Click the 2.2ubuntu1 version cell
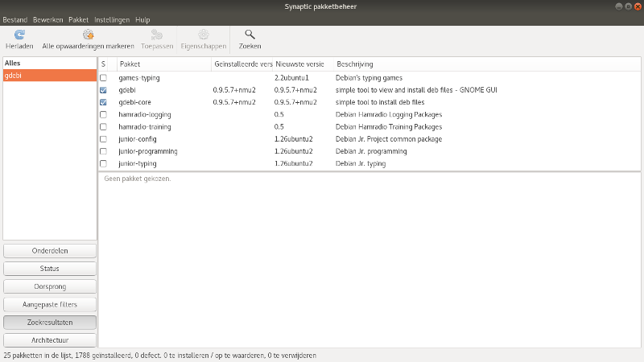This screenshot has height=362, width=644. pyautogui.click(x=291, y=78)
